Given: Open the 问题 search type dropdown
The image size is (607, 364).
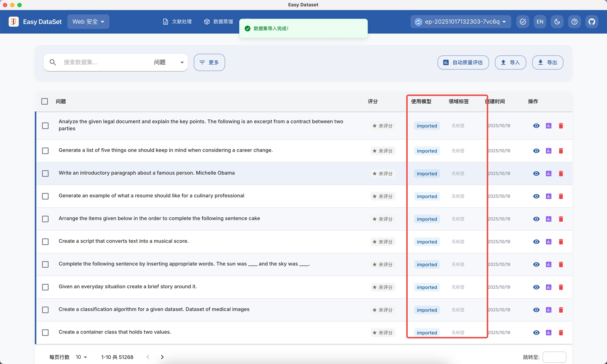Looking at the screenshot, I should (169, 62).
